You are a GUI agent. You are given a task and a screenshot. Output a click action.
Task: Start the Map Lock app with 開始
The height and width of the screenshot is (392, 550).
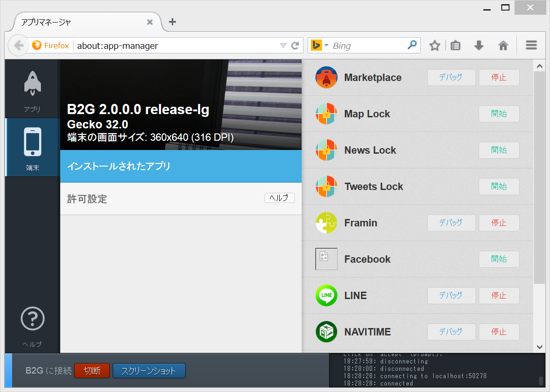pyautogui.click(x=499, y=114)
